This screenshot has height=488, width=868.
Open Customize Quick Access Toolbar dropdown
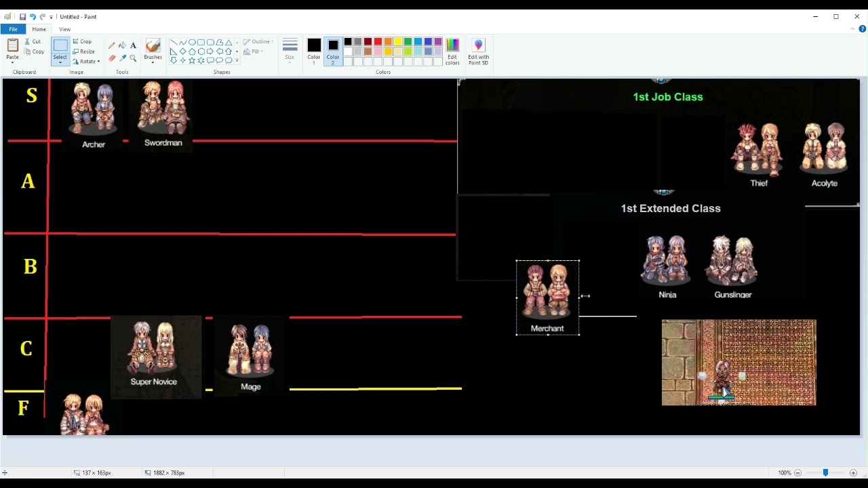coord(52,17)
